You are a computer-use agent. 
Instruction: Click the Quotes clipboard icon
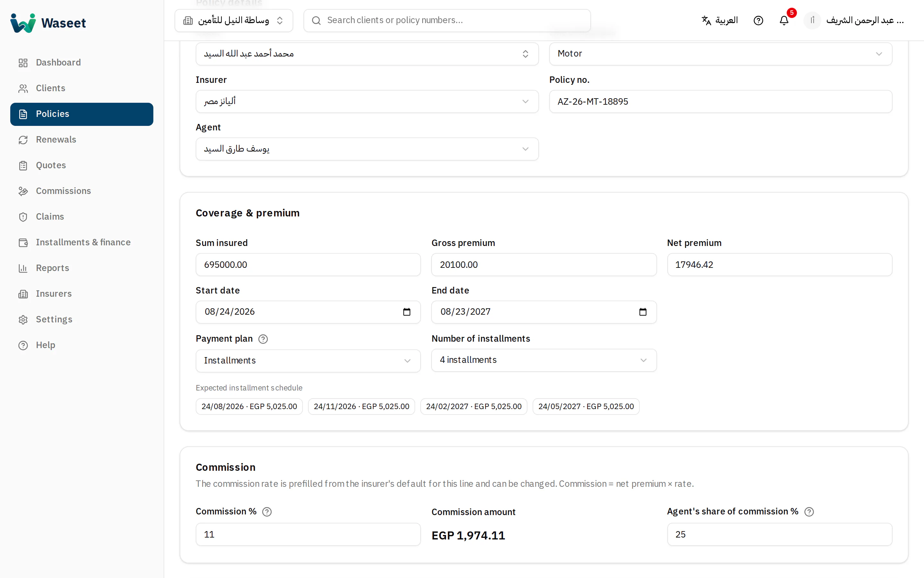[23, 165]
